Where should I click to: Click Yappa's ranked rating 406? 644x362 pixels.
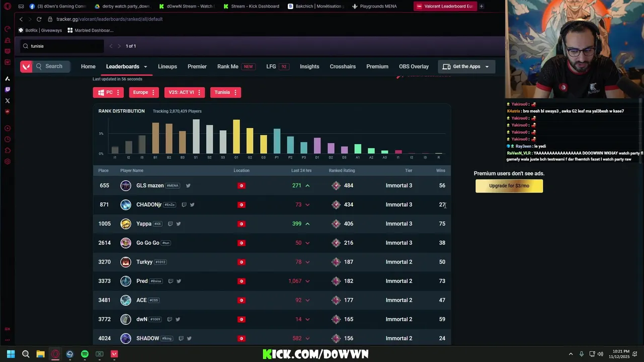click(x=348, y=224)
